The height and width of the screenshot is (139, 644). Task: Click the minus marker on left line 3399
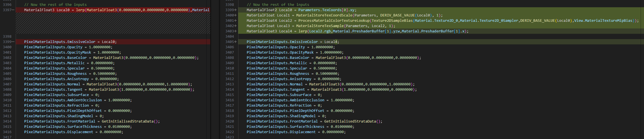point(13,42)
